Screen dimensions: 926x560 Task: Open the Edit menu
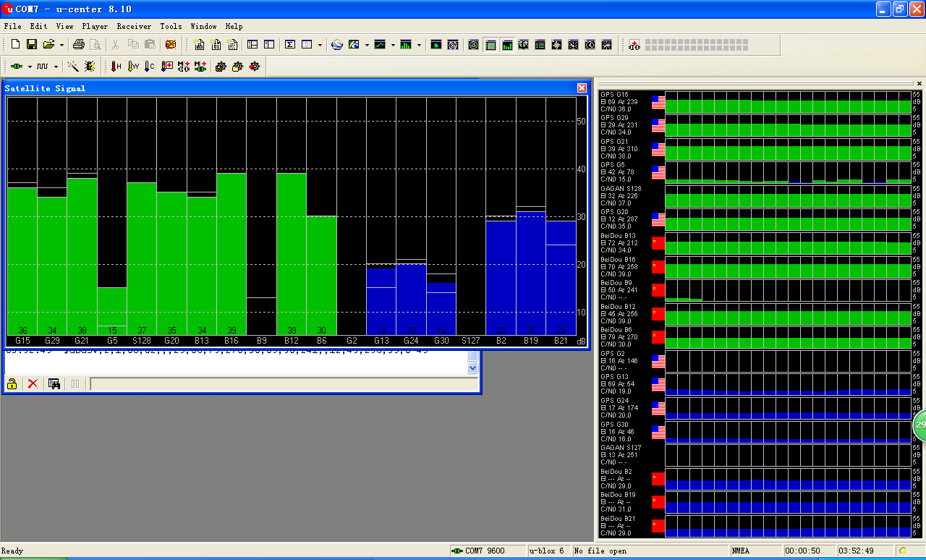pyautogui.click(x=38, y=26)
